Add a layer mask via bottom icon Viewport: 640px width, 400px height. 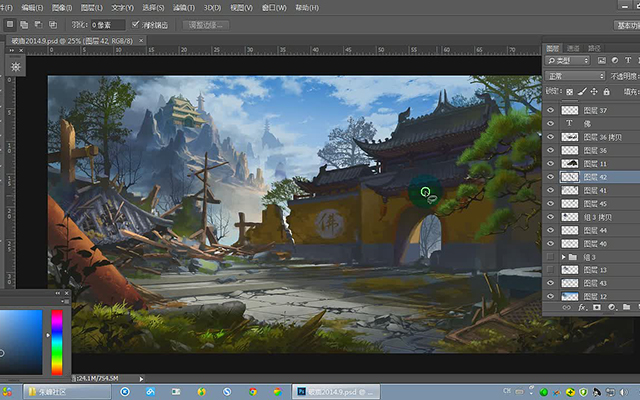pos(597,307)
